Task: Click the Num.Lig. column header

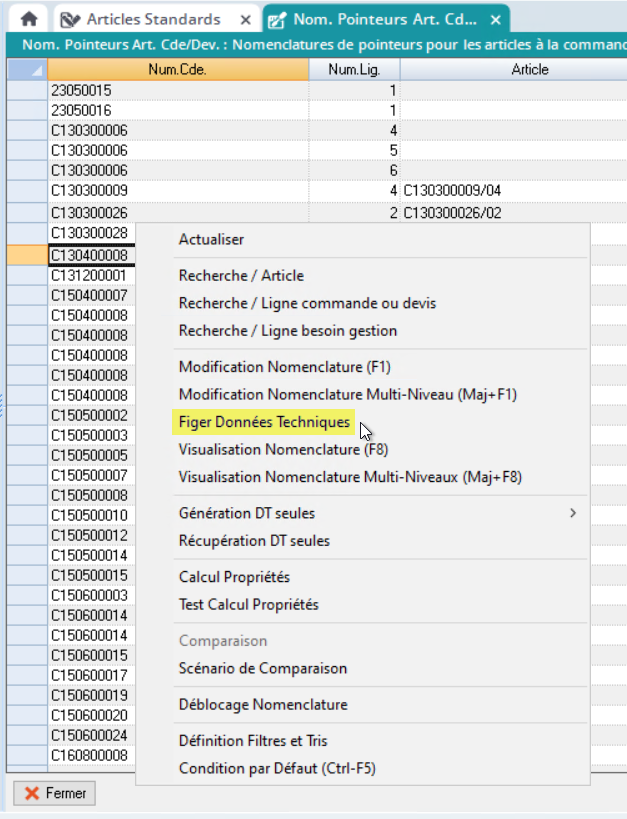Action: point(354,70)
